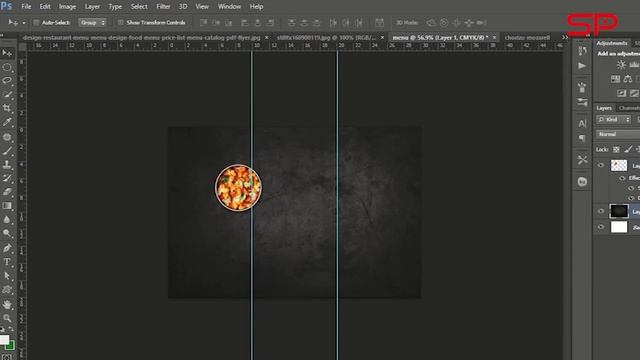Select the Quick Selection tool
The height and width of the screenshot is (360, 640).
pyautogui.click(x=7, y=95)
